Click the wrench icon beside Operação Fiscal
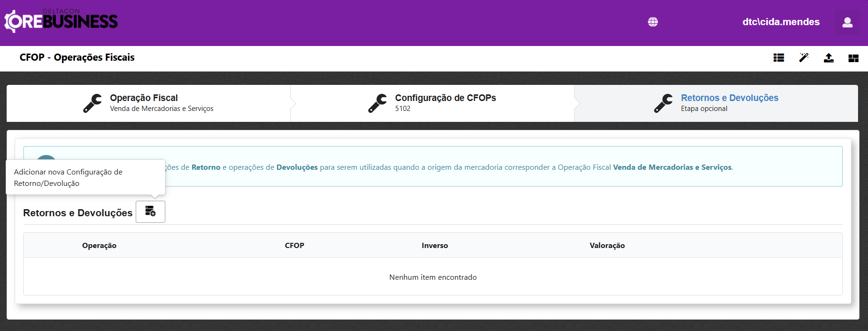 pyautogui.click(x=92, y=103)
